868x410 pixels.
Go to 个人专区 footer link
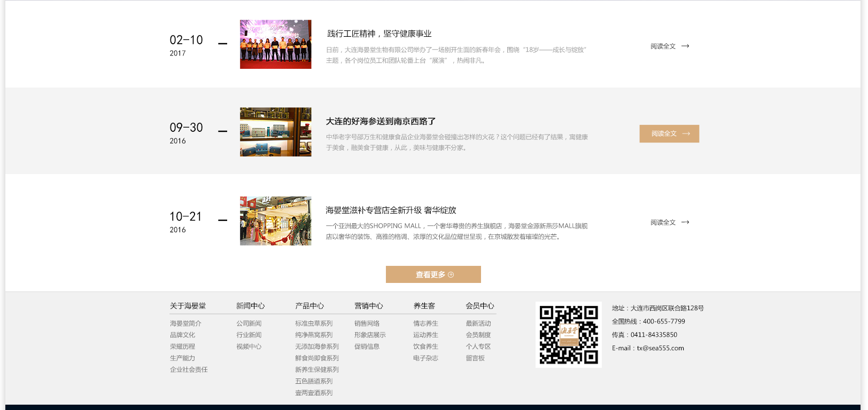[478, 346]
